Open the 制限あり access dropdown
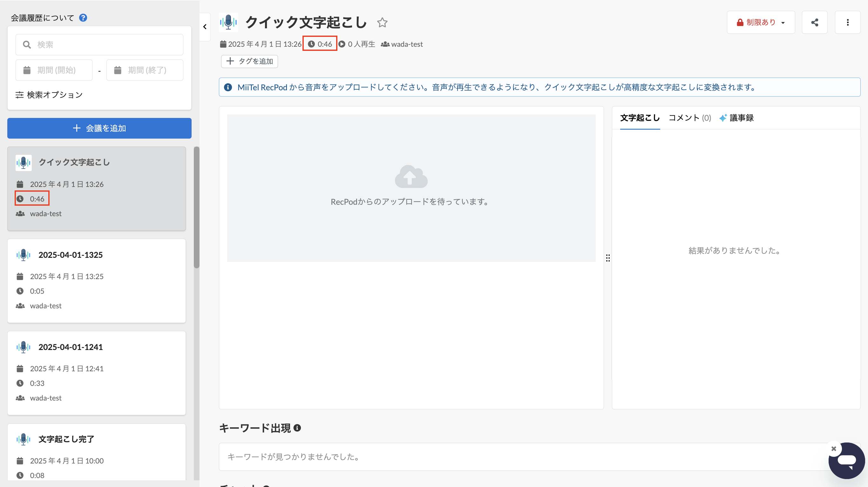This screenshot has width=868, height=487. click(761, 23)
